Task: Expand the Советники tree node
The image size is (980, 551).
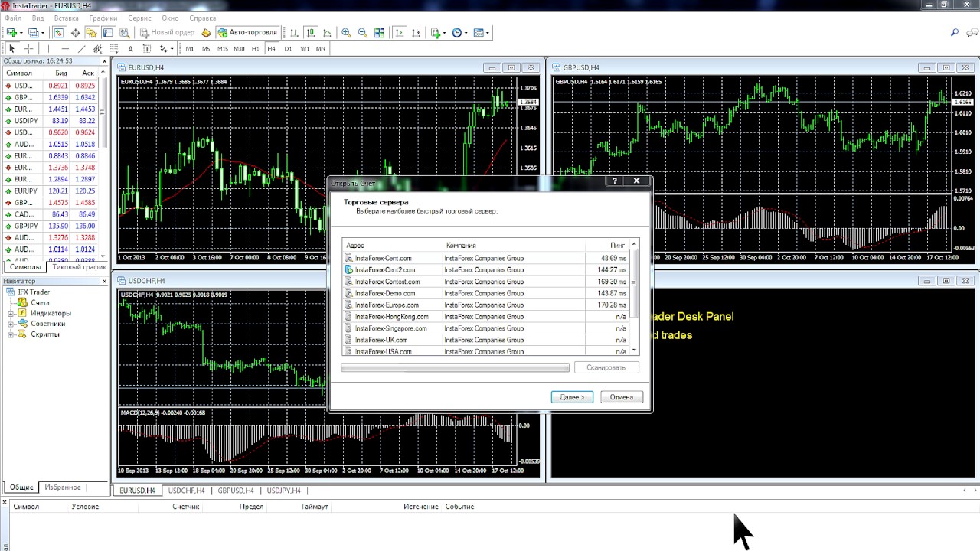Action: click(x=11, y=324)
